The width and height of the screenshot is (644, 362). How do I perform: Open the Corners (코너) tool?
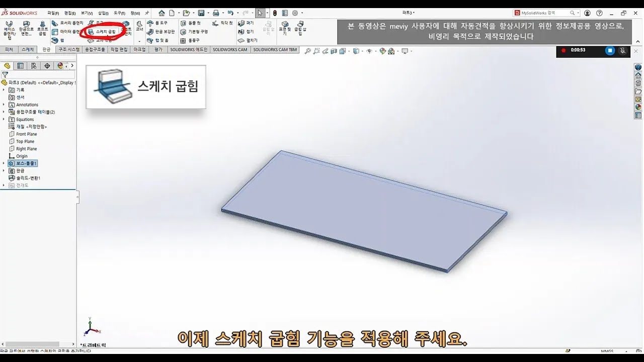click(139, 30)
